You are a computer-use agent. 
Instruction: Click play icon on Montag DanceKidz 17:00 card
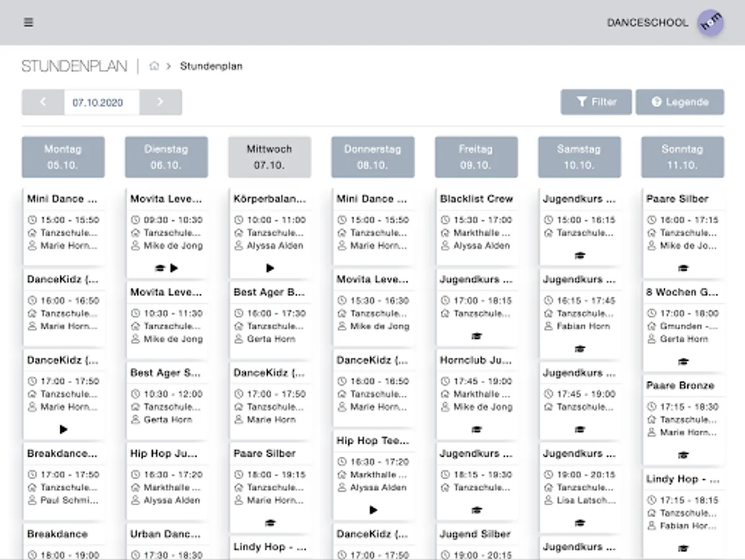pos(63,429)
